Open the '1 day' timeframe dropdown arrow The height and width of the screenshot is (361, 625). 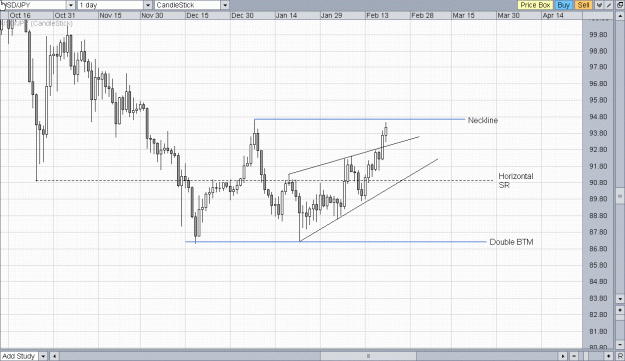(148, 5)
